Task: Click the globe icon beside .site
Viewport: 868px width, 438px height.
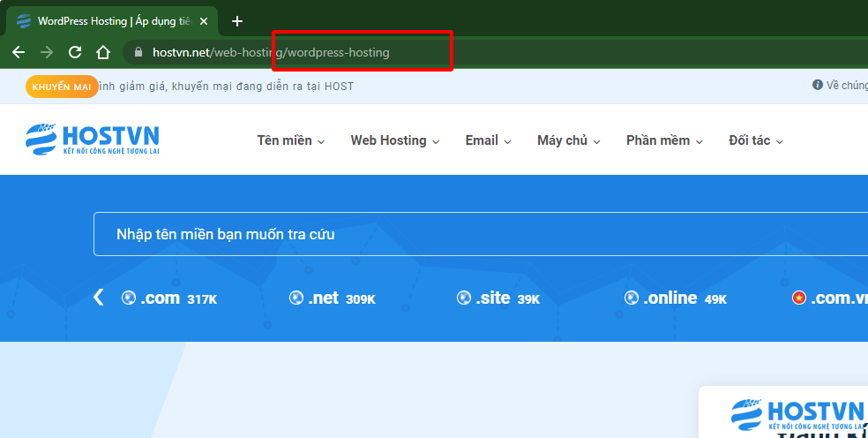Action: (463, 298)
